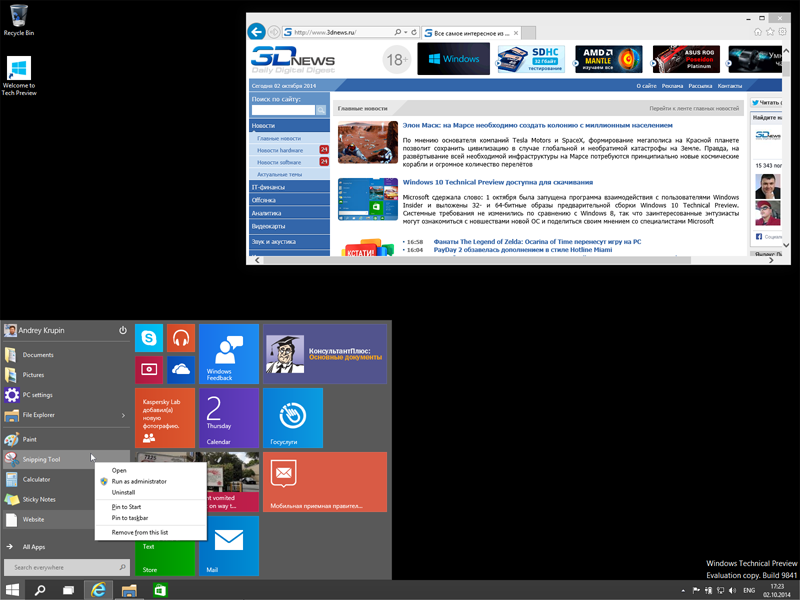
Task: Open Internet Explorer on the taskbar
Action: click(x=98, y=590)
